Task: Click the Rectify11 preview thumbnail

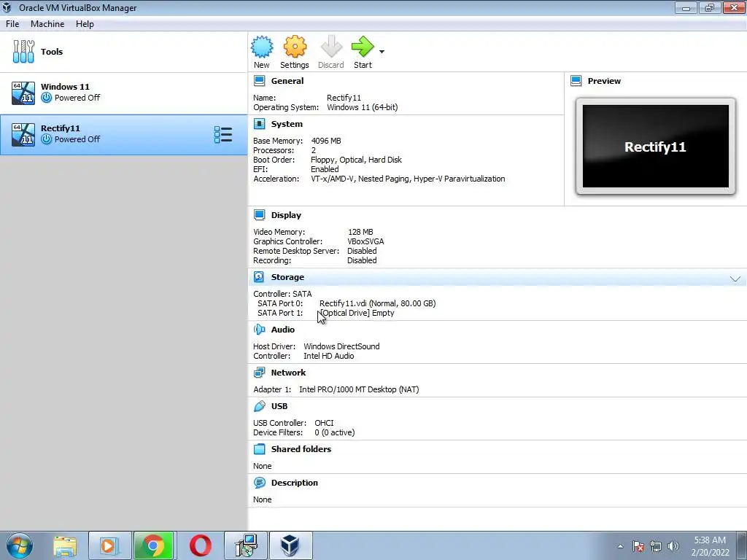Action: pos(656,146)
